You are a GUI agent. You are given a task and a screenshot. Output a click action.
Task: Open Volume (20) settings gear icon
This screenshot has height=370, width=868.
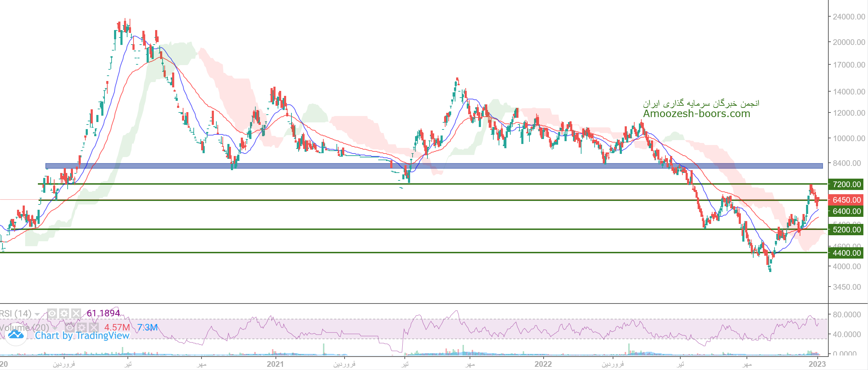tap(82, 328)
